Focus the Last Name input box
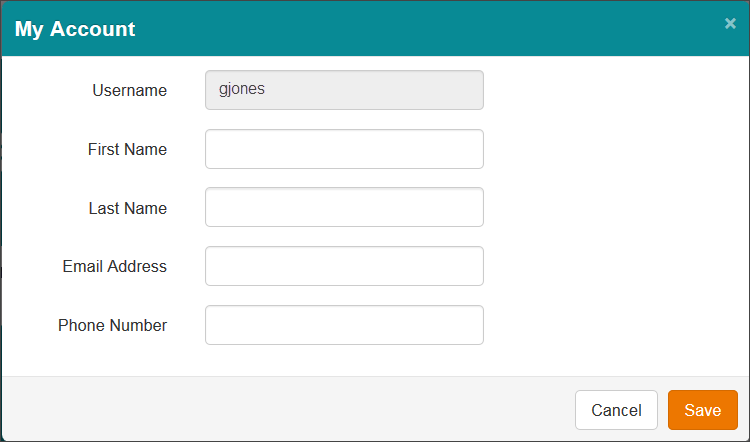This screenshot has width=750, height=442. coord(344,207)
